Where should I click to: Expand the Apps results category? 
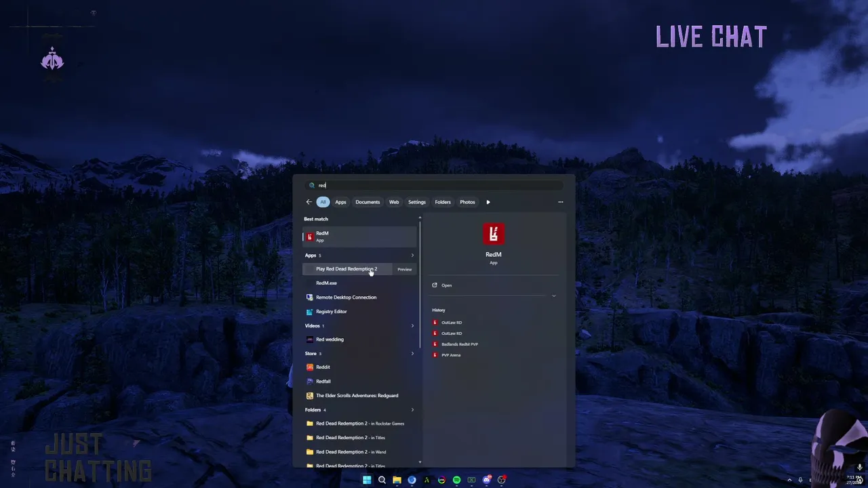(x=412, y=256)
